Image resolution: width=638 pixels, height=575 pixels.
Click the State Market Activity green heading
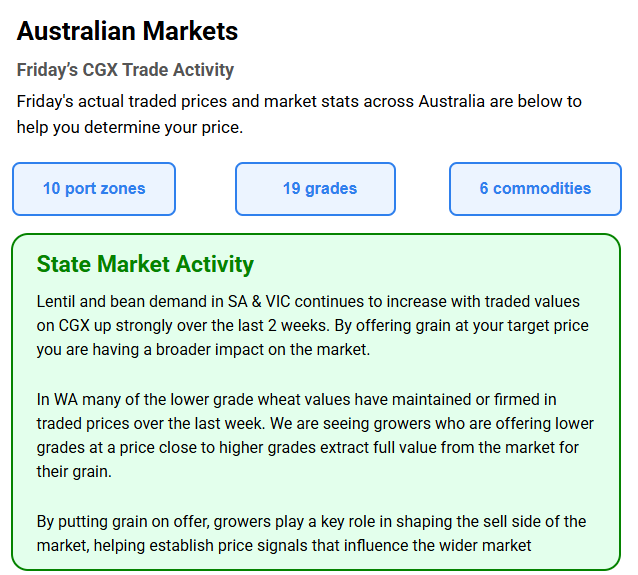click(145, 264)
